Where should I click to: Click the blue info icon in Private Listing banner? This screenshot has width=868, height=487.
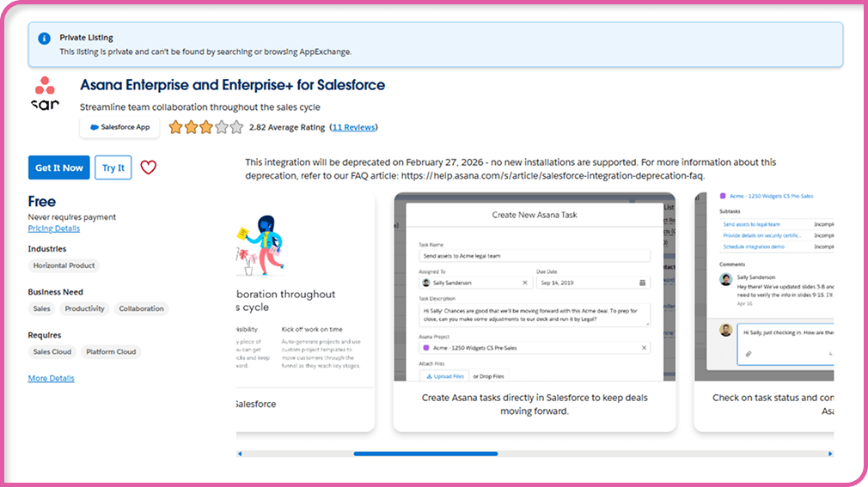pos(44,39)
